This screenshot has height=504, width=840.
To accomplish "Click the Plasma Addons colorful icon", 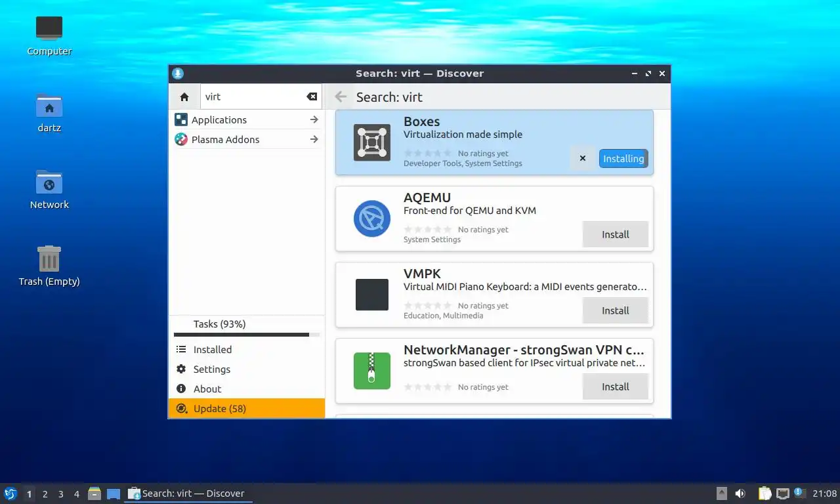I will point(181,139).
